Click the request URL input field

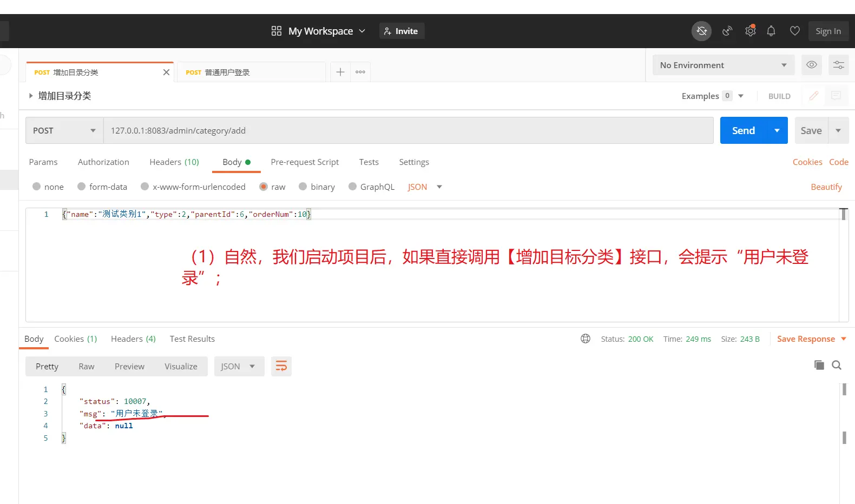click(x=408, y=131)
